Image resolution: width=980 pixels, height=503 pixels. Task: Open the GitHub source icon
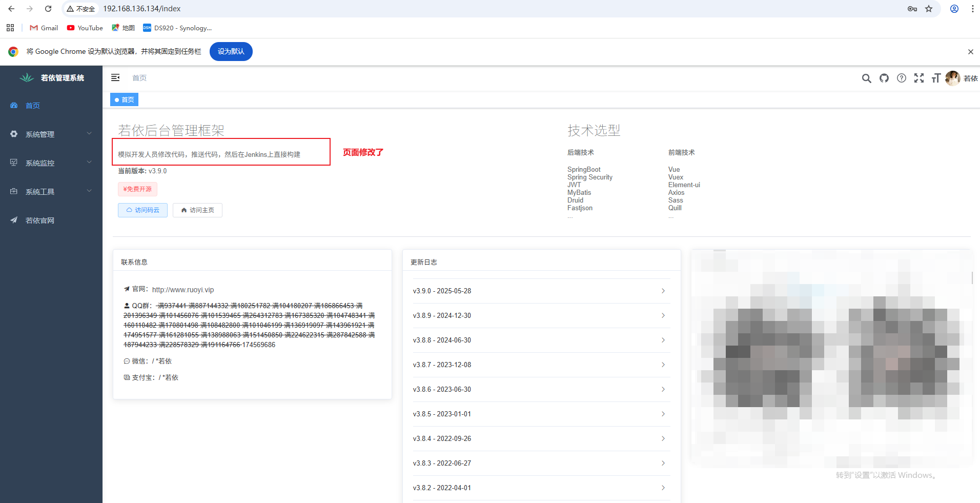tap(884, 78)
